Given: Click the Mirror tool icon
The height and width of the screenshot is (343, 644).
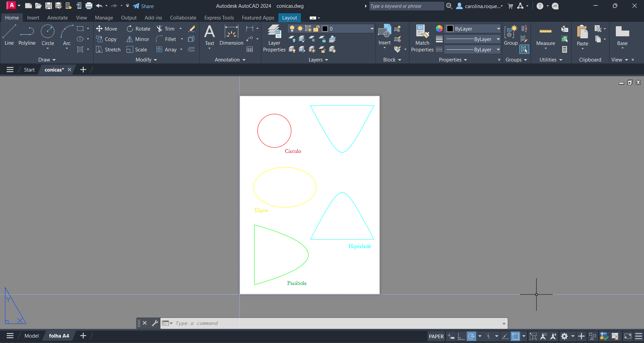Looking at the screenshot, I should pos(130,39).
